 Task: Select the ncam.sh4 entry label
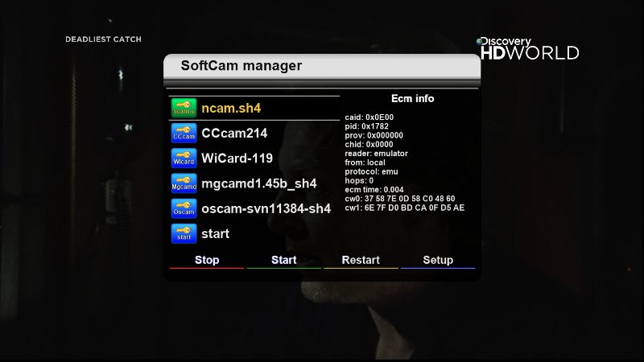[x=231, y=108]
